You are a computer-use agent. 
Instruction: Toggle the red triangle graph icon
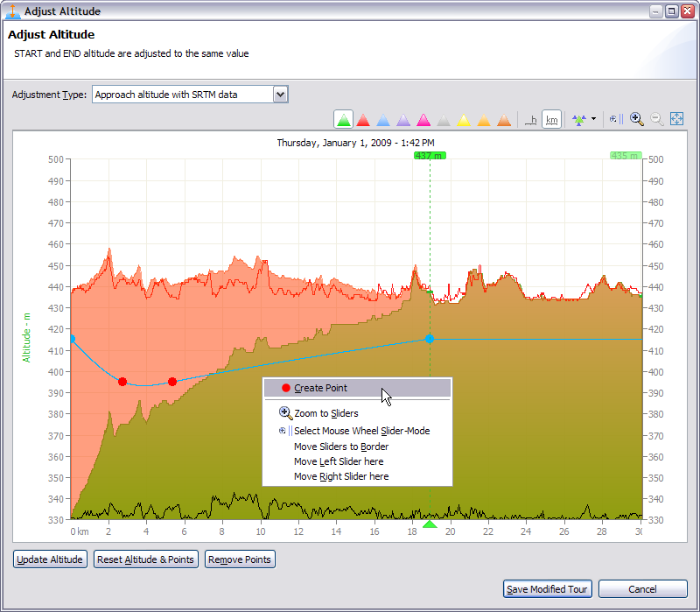[x=363, y=120]
